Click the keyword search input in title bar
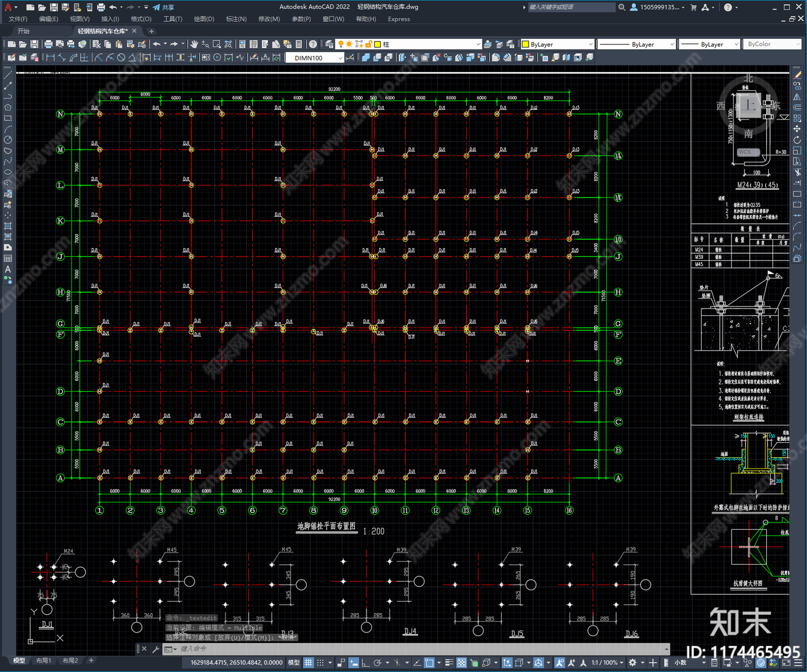This screenshot has height=672, width=807. click(571, 7)
